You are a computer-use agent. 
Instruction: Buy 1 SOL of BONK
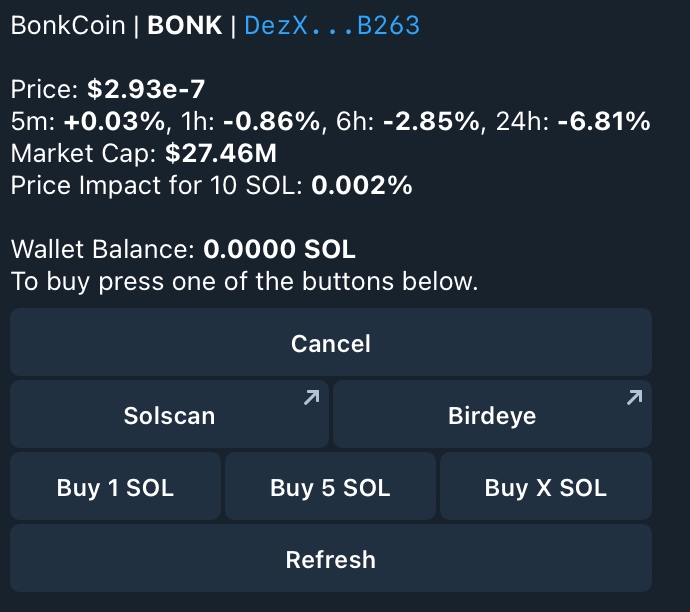(x=115, y=488)
